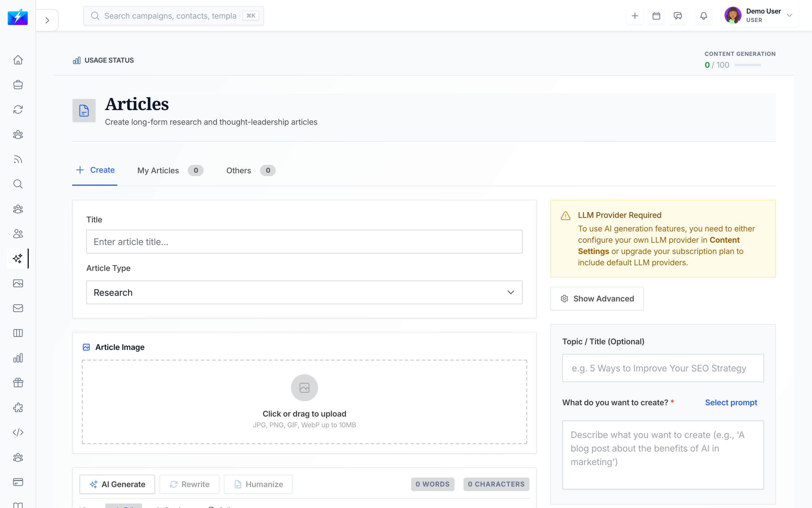Open the briefcase icon in sidebar
The height and width of the screenshot is (508, 812).
coord(18,85)
